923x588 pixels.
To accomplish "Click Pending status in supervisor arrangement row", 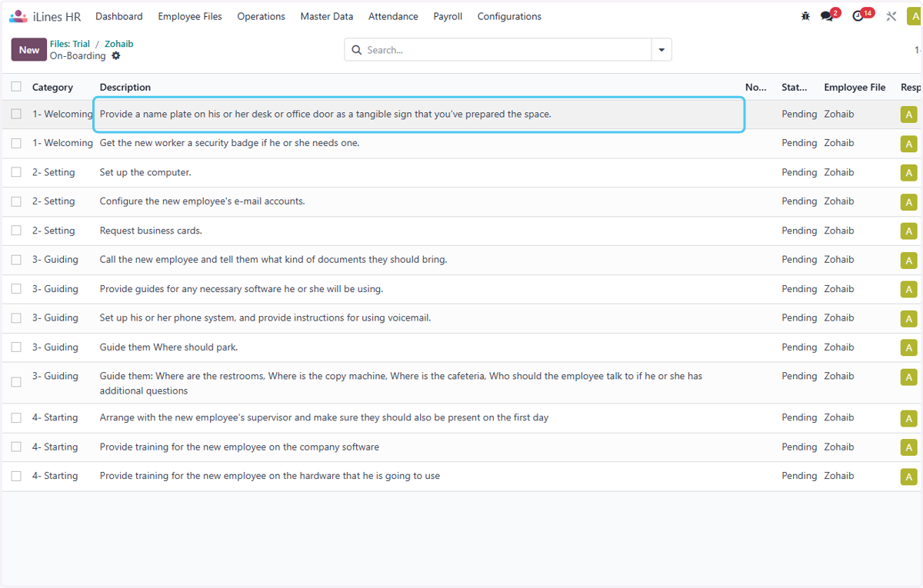I will (799, 417).
